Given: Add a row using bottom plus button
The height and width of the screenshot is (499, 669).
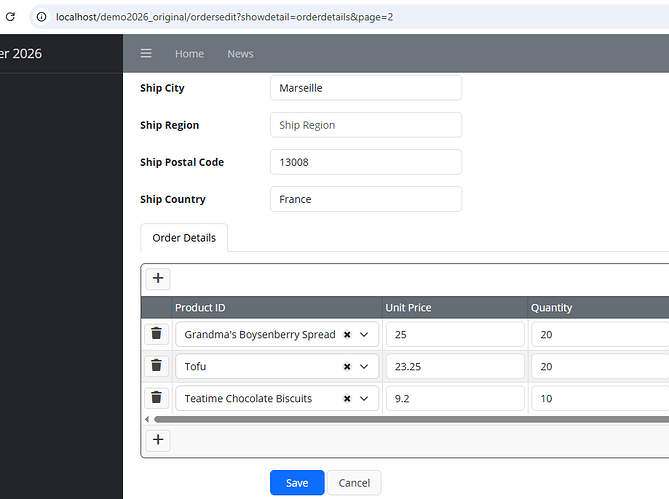Looking at the screenshot, I should tap(158, 440).
